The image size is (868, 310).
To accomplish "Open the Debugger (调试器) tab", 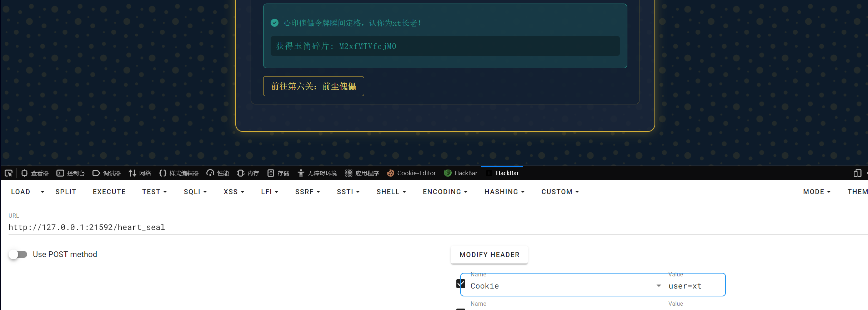I will (106, 173).
